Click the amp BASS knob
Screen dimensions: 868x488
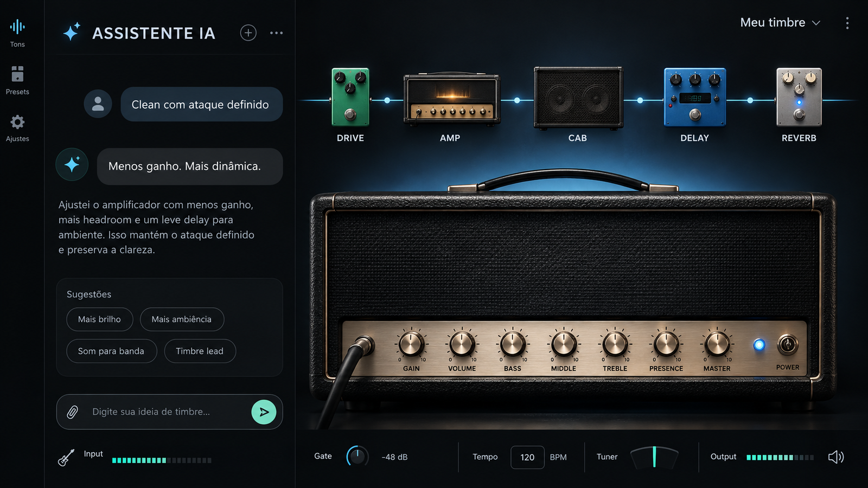(x=513, y=344)
